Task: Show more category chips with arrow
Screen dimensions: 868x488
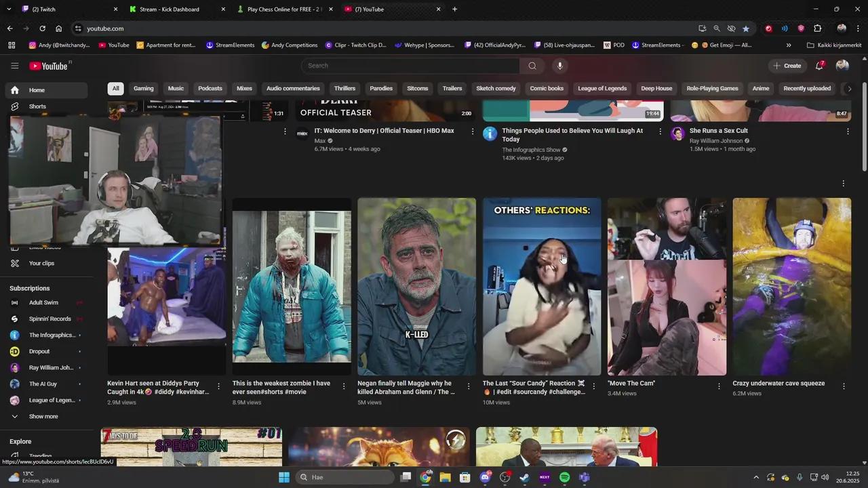Action: (x=849, y=89)
